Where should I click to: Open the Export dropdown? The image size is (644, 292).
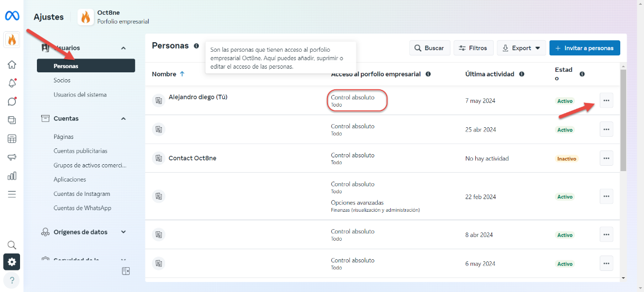521,48
